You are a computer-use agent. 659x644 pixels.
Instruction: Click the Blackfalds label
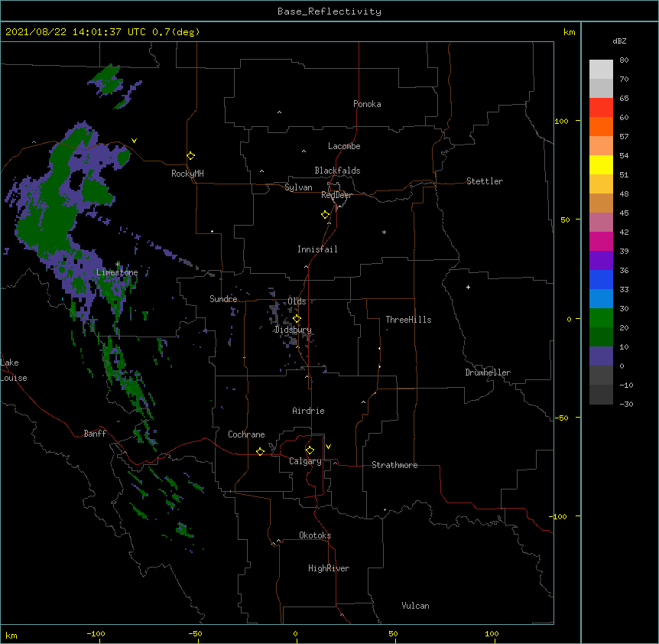[x=337, y=171]
